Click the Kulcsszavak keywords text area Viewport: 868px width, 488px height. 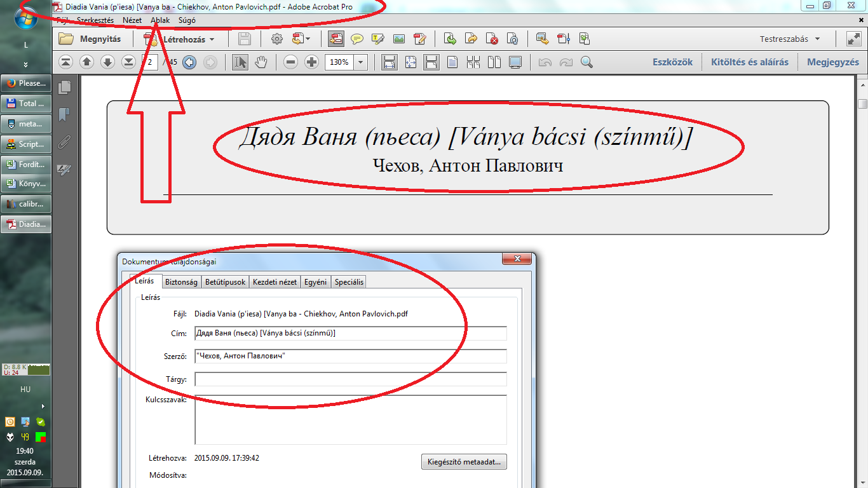pos(351,420)
